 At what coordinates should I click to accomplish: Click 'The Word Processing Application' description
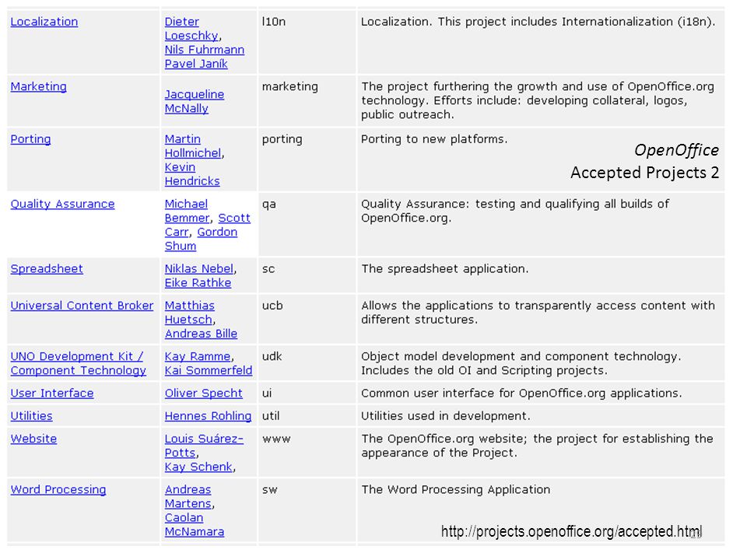(455, 490)
